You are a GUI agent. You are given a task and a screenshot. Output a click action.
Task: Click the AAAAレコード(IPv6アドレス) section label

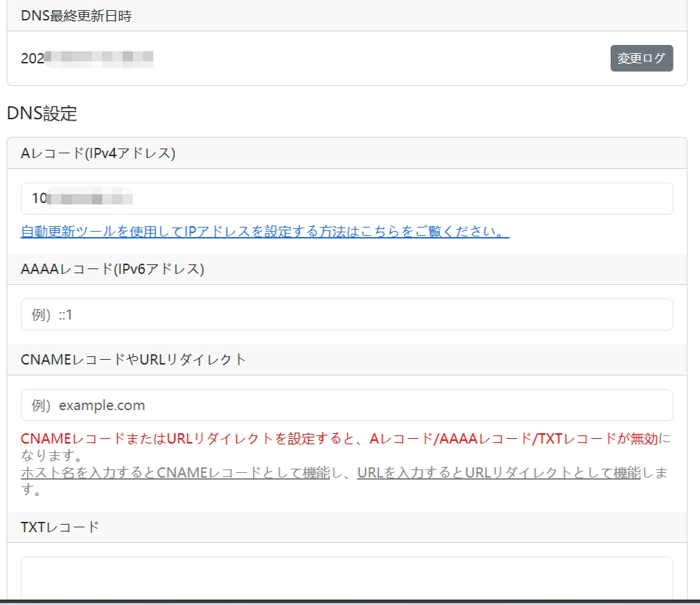pos(112,269)
